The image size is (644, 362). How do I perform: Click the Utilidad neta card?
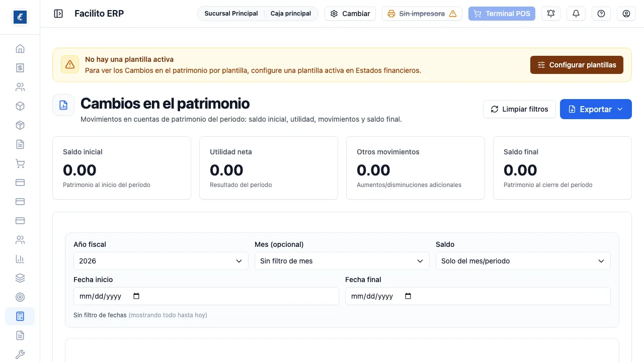point(269,168)
